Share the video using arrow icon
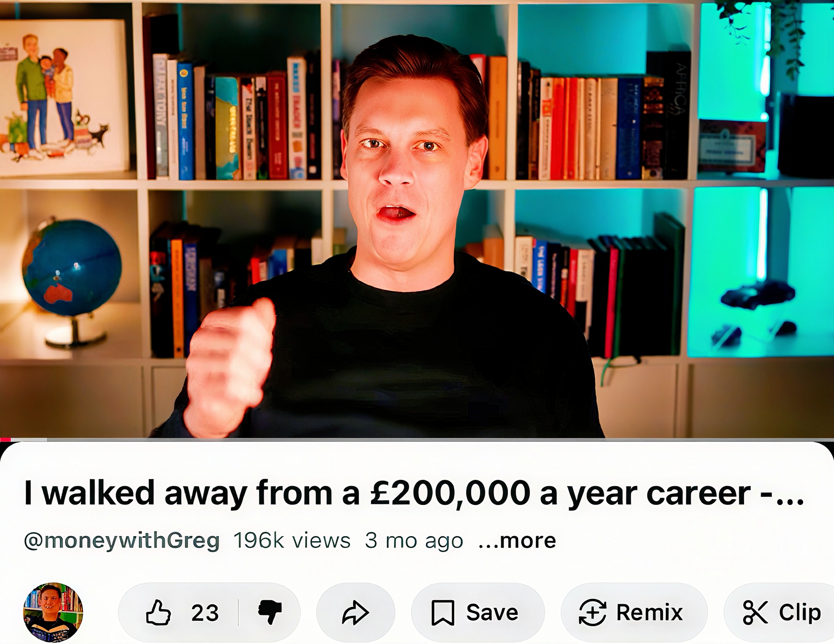 coord(355,613)
